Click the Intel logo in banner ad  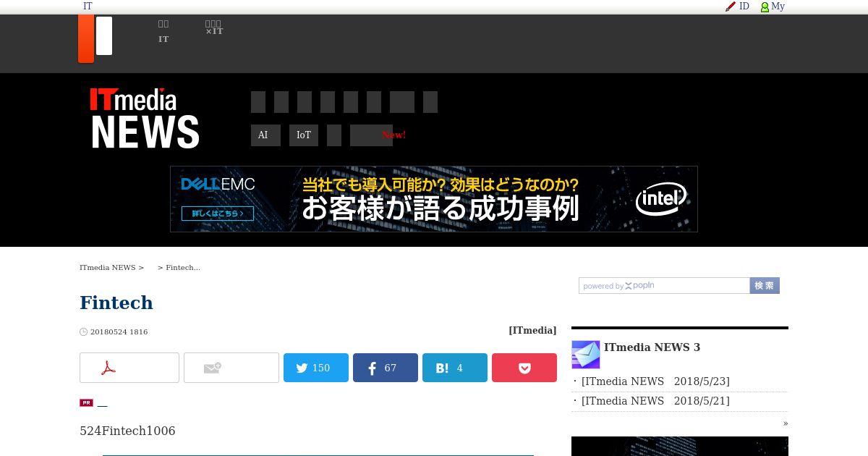pyautogui.click(x=661, y=199)
